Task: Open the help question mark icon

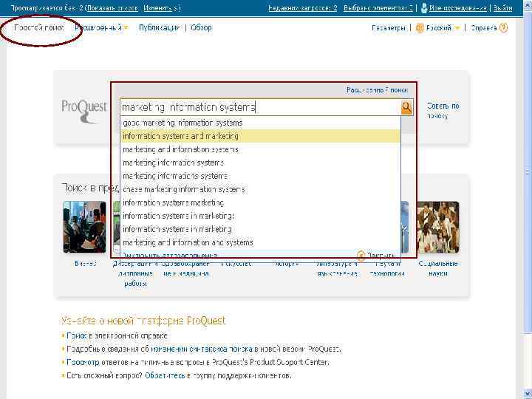Action: click(504, 28)
